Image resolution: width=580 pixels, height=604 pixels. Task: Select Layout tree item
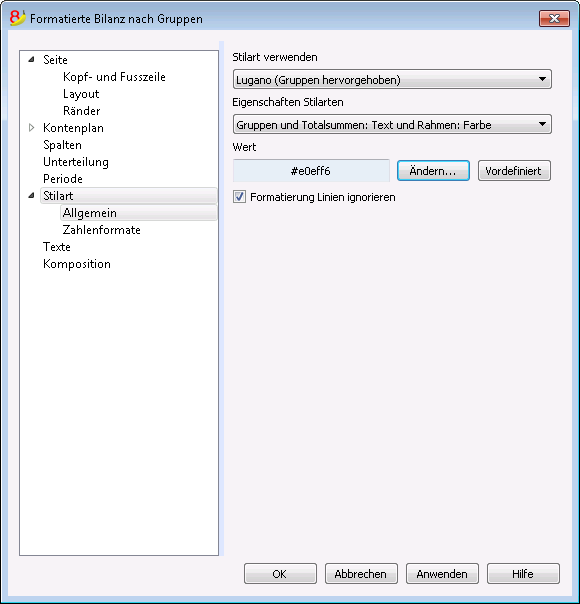click(x=81, y=94)
